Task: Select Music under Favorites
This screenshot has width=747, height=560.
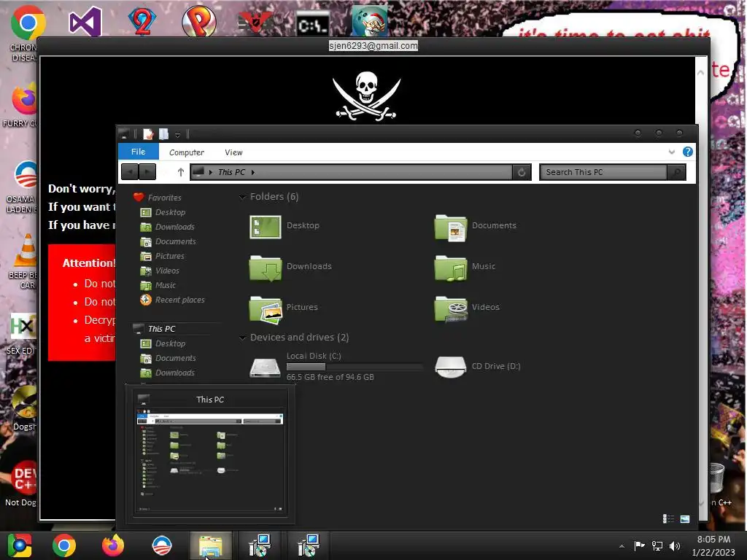Action: pyautogui.click(x=158, y=285)
